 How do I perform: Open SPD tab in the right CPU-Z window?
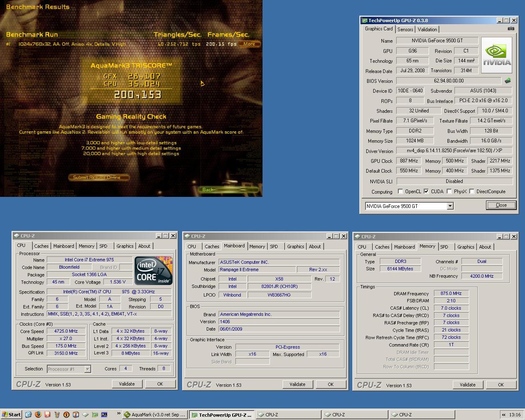[x=444, y=247]
